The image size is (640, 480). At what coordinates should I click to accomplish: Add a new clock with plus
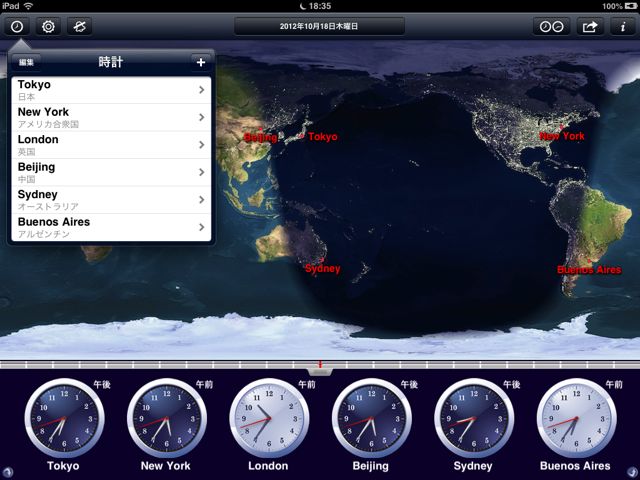click(x=201, y=62)
